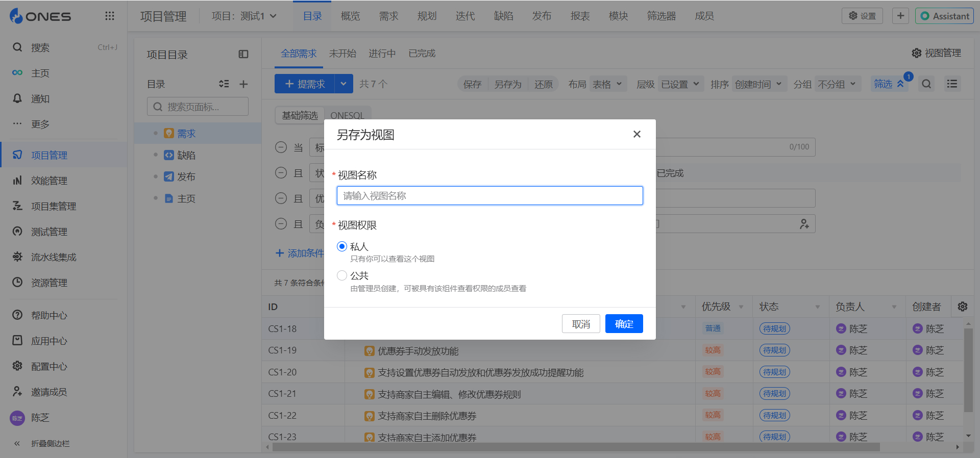
Task: Open 视图管理 view management
Action: [936, 53]
